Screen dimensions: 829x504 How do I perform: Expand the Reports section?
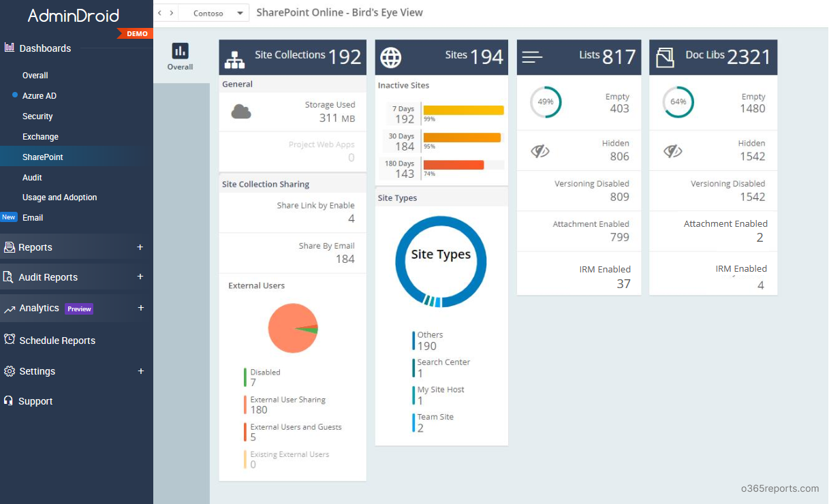[x=140, y=247]
